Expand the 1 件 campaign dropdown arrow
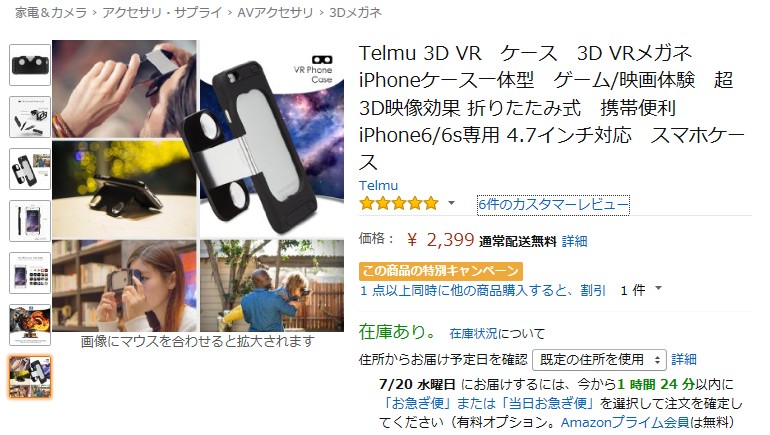 pos(659,289)
